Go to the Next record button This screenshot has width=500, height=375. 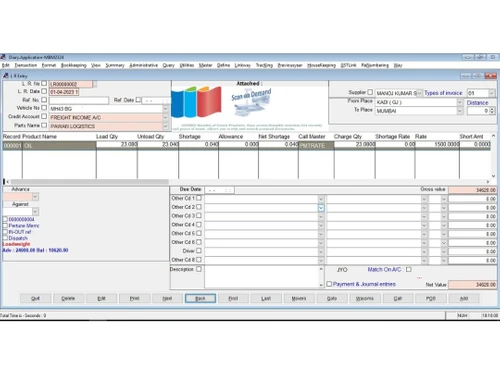click(167, 298)
